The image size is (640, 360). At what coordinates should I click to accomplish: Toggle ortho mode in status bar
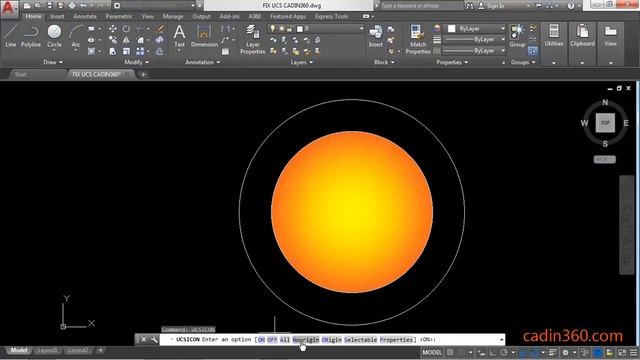[x=493, y=352]
